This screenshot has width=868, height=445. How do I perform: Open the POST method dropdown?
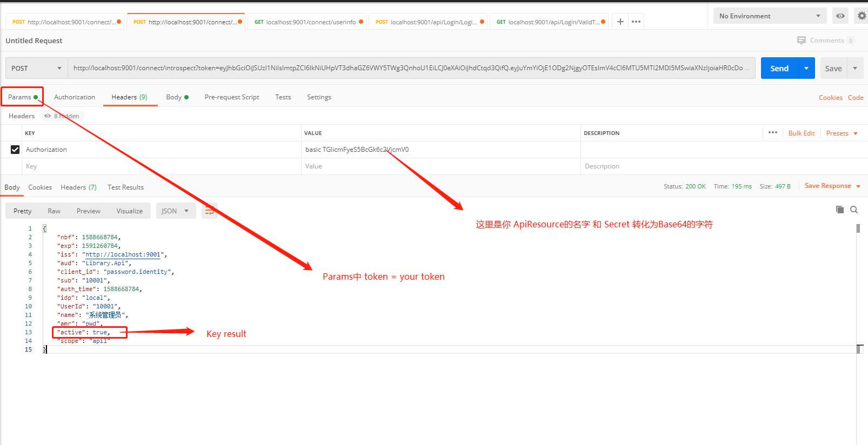coord(37,69)
